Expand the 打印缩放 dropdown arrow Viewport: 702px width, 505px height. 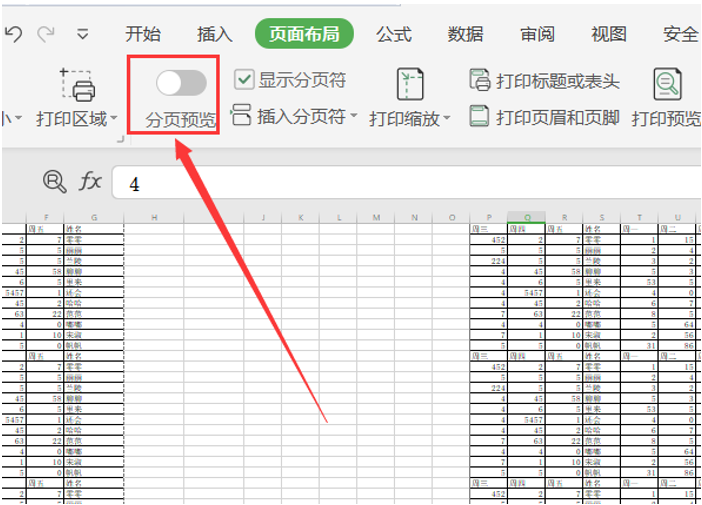coord(446,118)
